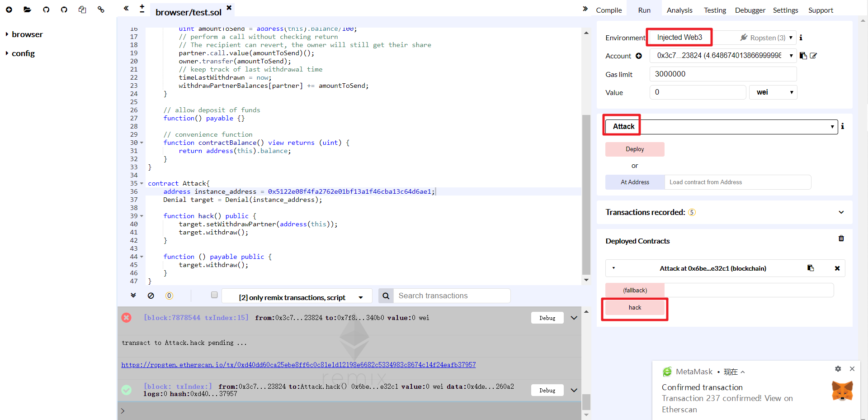Viewport: 868px width, 420px height.
Task: Switch to the Debugger tab
Action: (x=750, y=10)
